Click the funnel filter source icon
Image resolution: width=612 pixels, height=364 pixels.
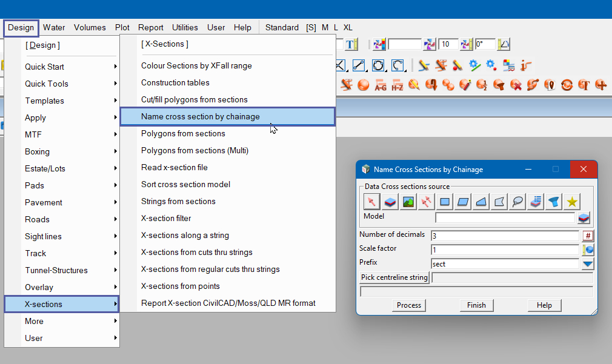553,202
